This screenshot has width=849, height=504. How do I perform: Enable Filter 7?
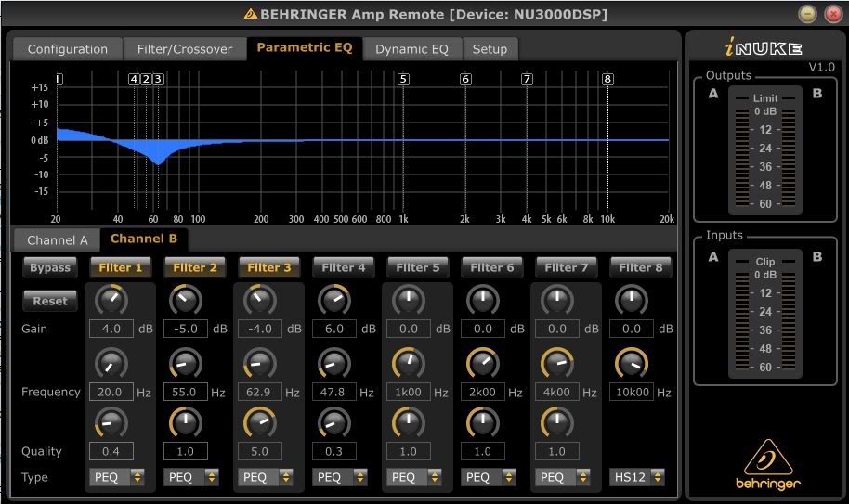point(566,267)
